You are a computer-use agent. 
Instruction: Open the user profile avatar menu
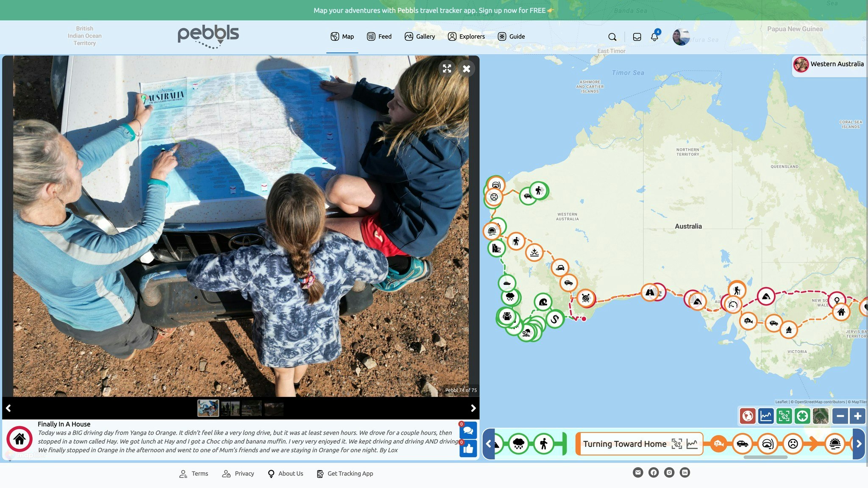681,37
